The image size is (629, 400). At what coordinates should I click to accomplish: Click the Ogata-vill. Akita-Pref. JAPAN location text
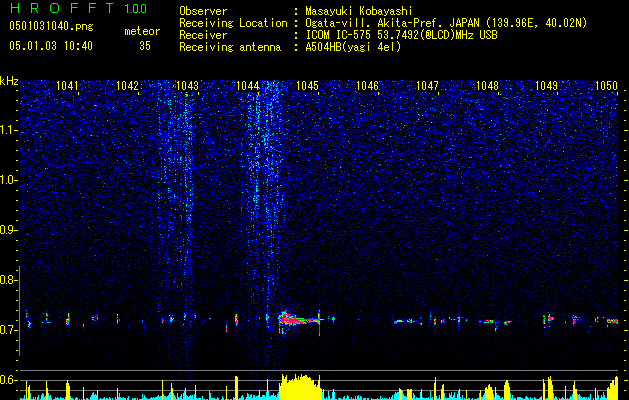click(x=391, y=23)
